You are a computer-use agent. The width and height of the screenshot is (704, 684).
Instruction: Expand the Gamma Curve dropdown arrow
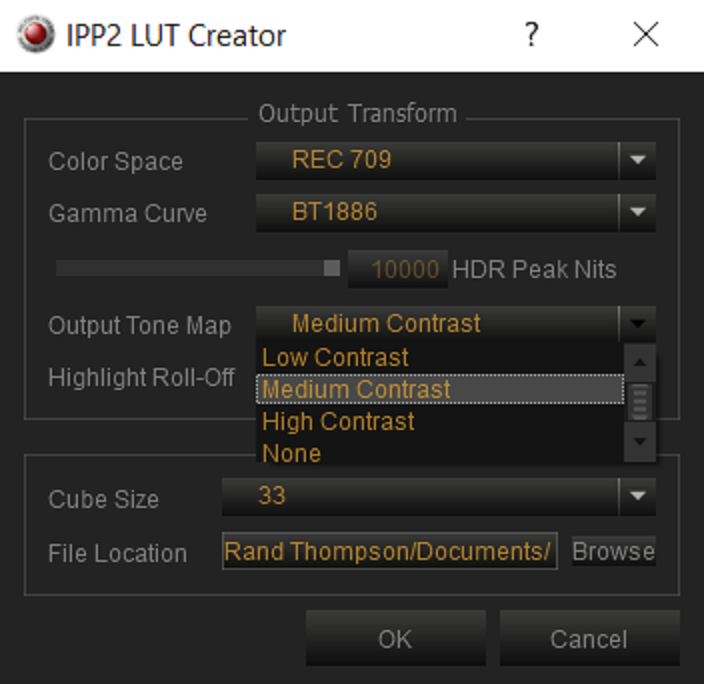pos(638,212)
